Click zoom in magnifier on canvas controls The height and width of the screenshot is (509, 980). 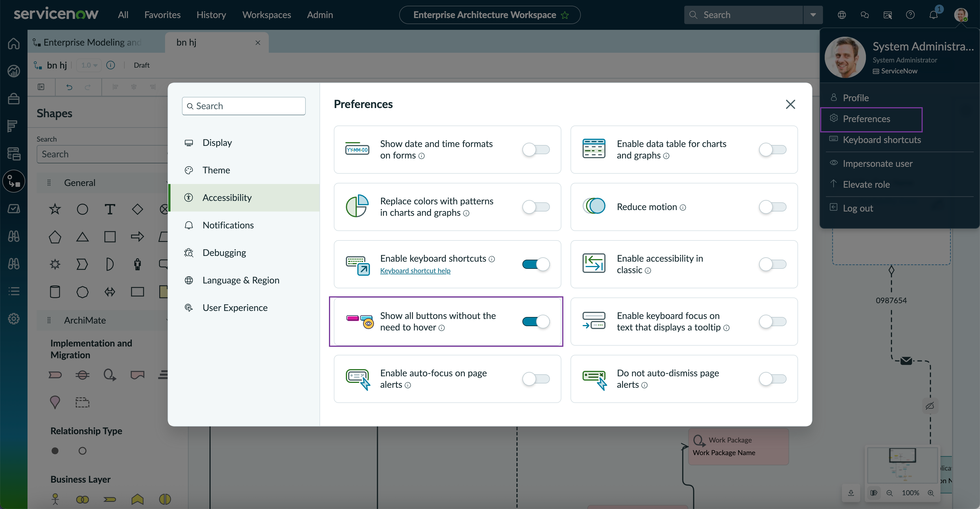click(x=931, y=493)
